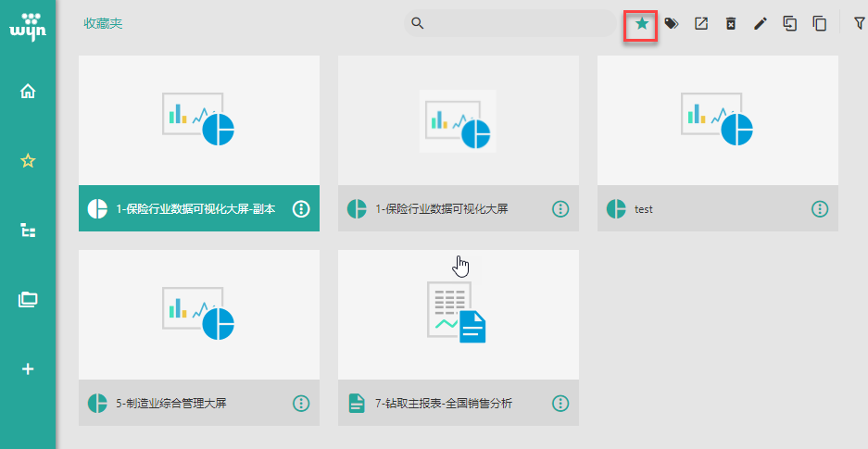This screenshot has width=868, height=449.
Task: Open Favorites star in the left sidebar
Action: click(28, 161)
